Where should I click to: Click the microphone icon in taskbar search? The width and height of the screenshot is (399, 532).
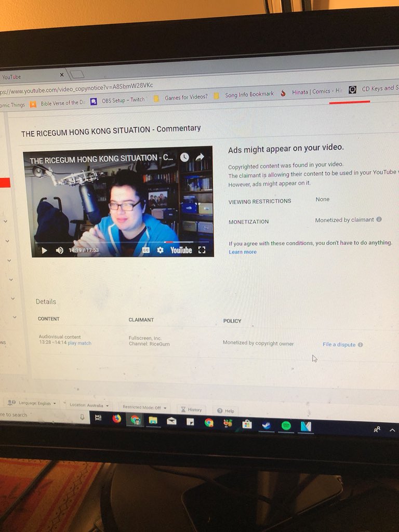click(x=82, y=417)
